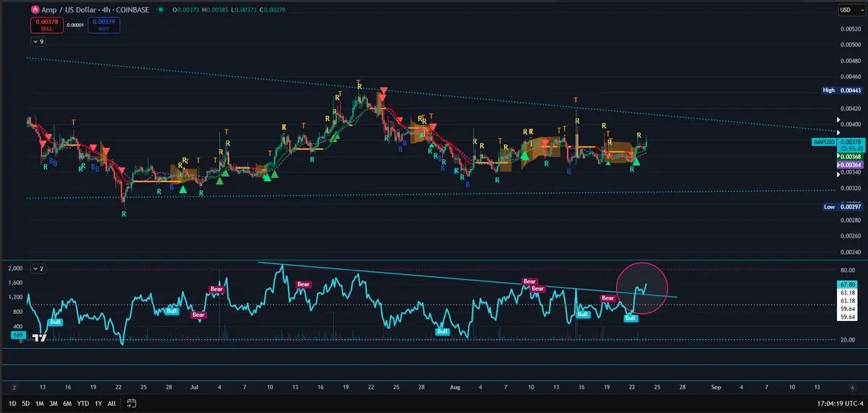Click the open value O0.00373
The height and width of the screenshot is (413, 868).
click(185, 10)
